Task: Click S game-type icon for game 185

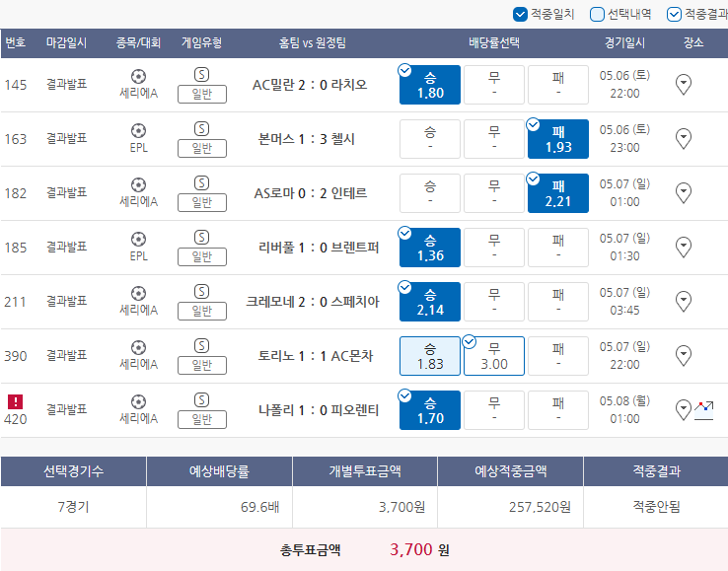Action: pos(201,238)
